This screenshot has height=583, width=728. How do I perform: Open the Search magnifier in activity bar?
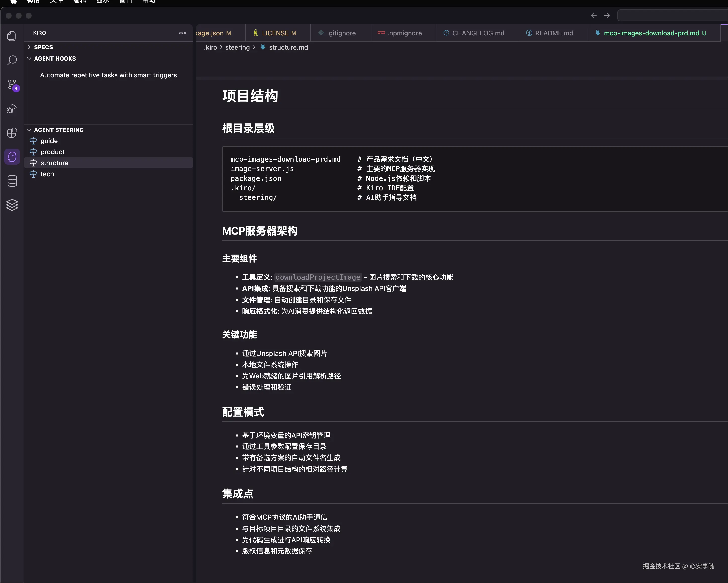click(x=12, y=61)
